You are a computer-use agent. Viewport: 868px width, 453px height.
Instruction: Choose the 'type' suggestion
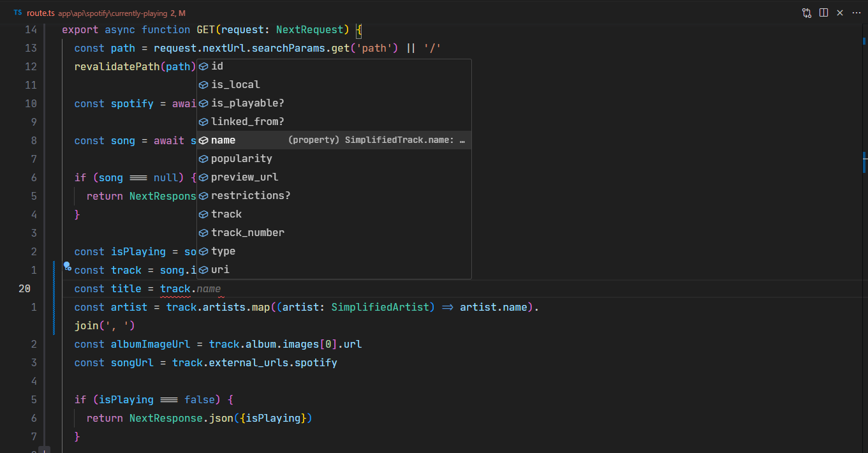334,251
